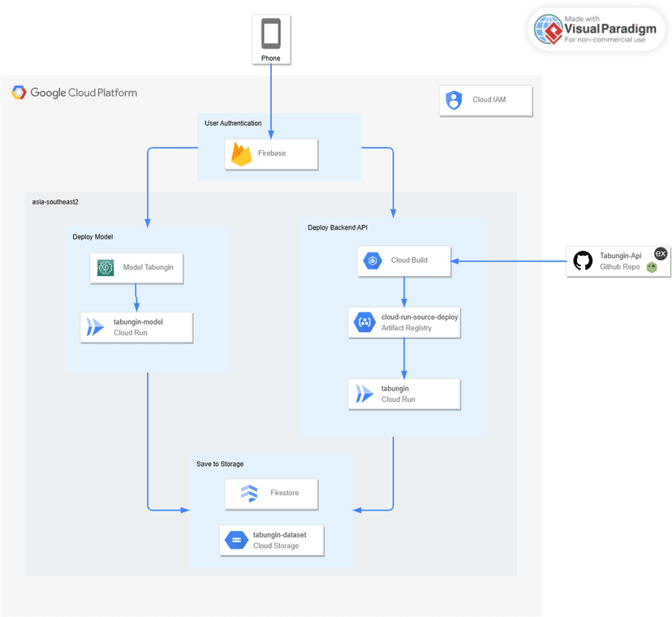Click the 'Save to Storage' group title

[x=220, y=464]
